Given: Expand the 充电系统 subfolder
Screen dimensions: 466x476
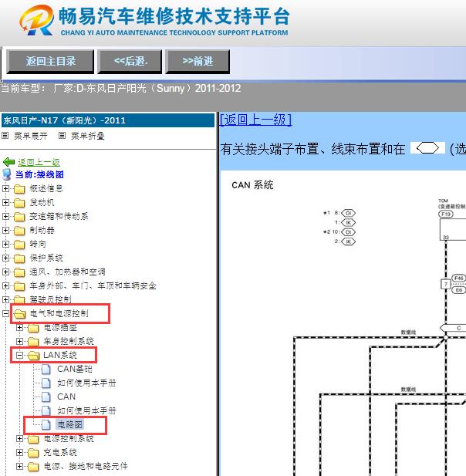Looking at the screenshot, I should click(x=19, y=453).
